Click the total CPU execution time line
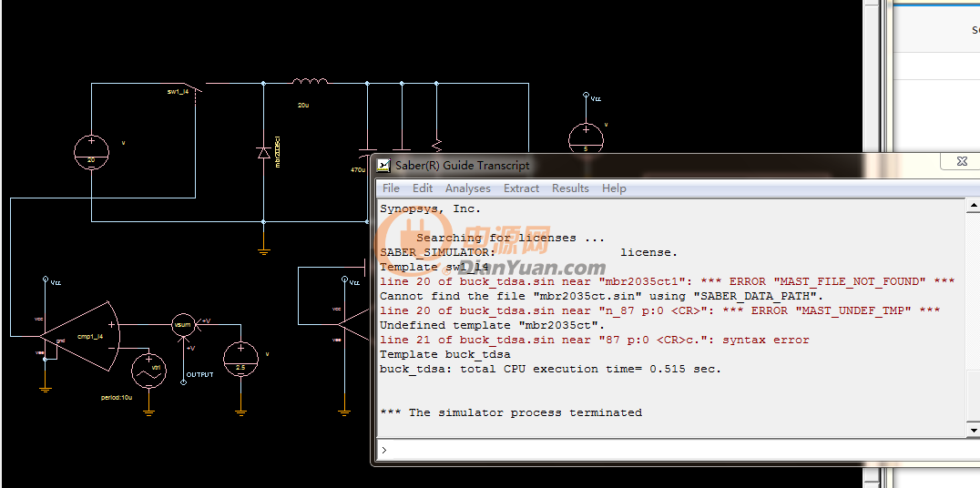This screenshot has height=488, width=980. coord(551,369)
